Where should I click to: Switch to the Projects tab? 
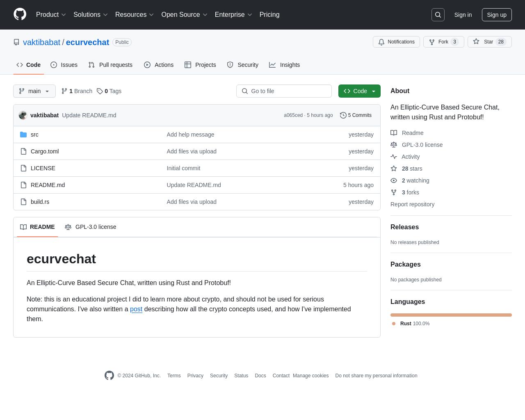(x=200, y=65)
